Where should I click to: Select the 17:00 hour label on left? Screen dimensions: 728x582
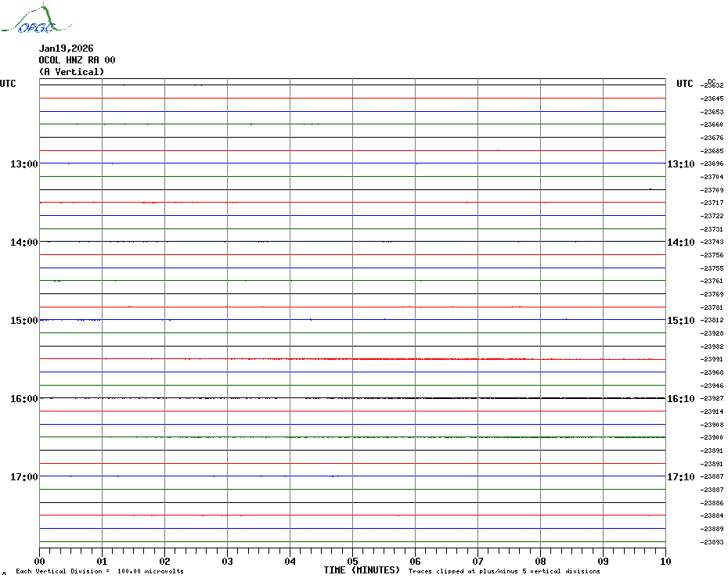(x=23, y=477)
